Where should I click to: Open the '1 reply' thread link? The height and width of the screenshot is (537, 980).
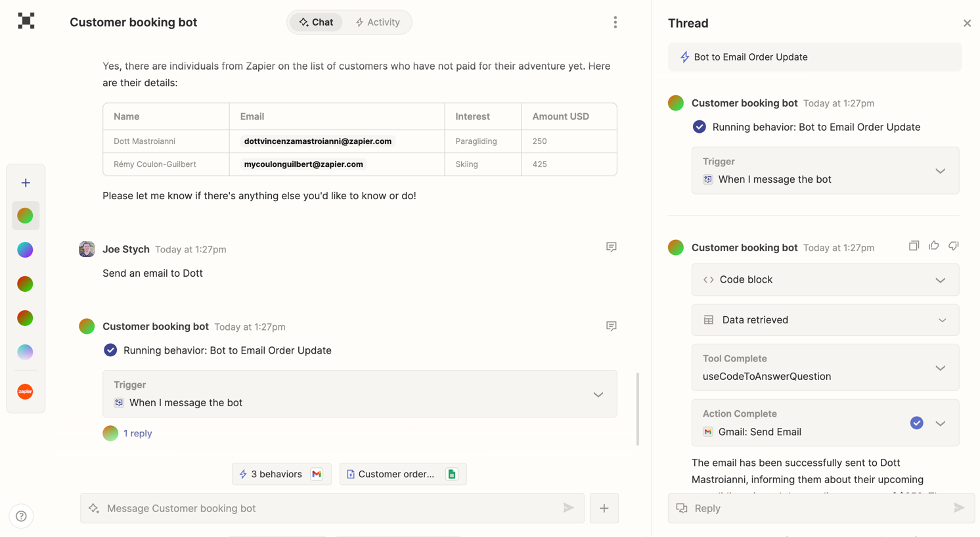coord(138,433)
